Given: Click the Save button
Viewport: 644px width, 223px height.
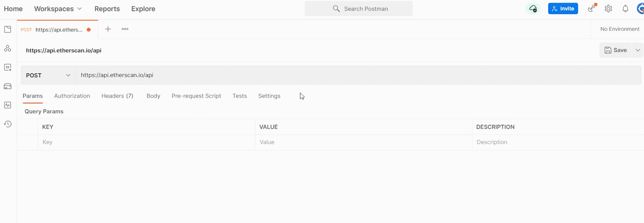Looking at the screenshot, I should point(616,50).
